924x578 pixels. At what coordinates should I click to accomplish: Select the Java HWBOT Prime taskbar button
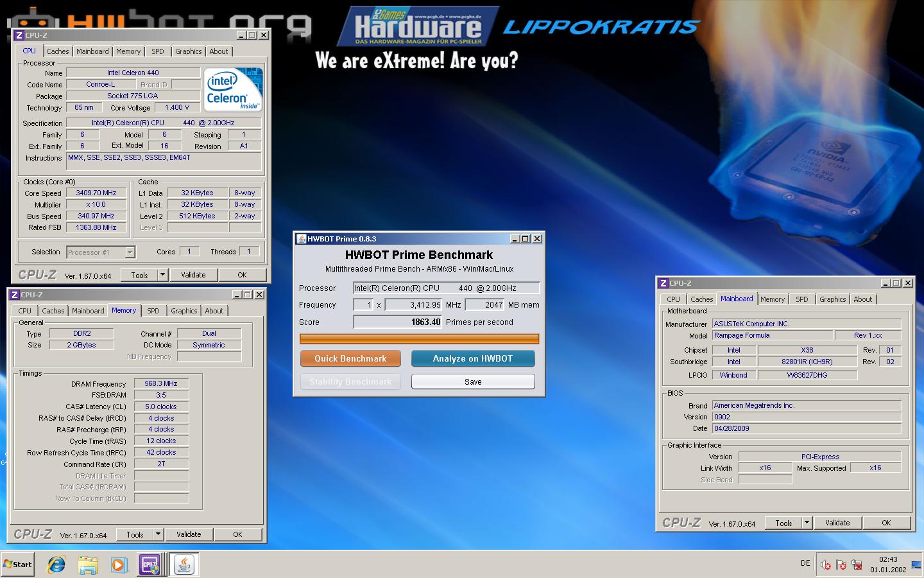coord(184,565)
